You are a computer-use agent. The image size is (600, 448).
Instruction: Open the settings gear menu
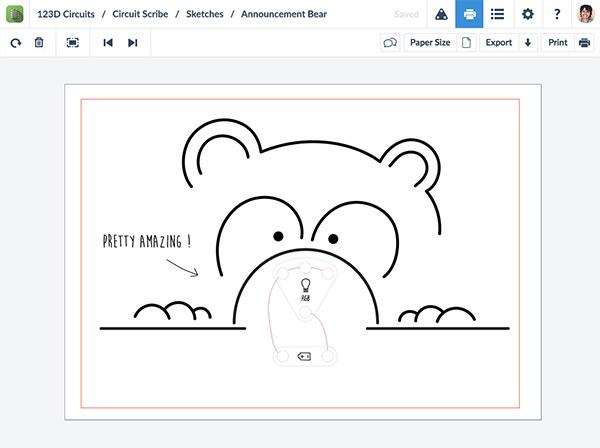527,14
